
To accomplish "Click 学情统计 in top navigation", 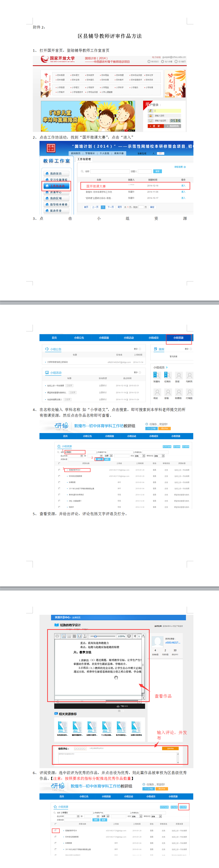I will click(x=90, y=153).
